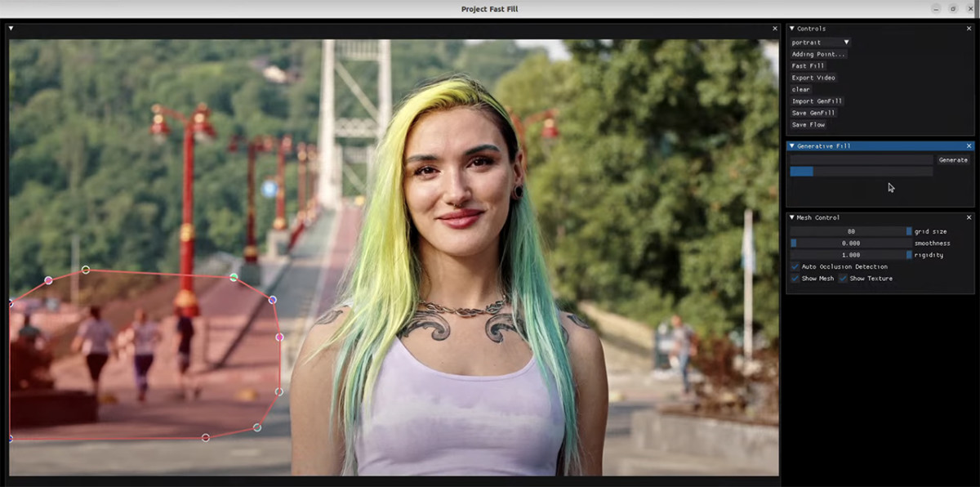Viewport: 980px width, 487px height.
Task: Click Import GenFill
Action: [x=816, y=101]
